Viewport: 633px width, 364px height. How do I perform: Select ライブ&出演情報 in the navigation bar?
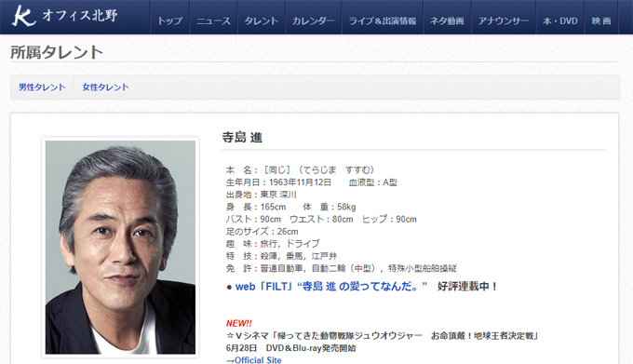[383, 21]
